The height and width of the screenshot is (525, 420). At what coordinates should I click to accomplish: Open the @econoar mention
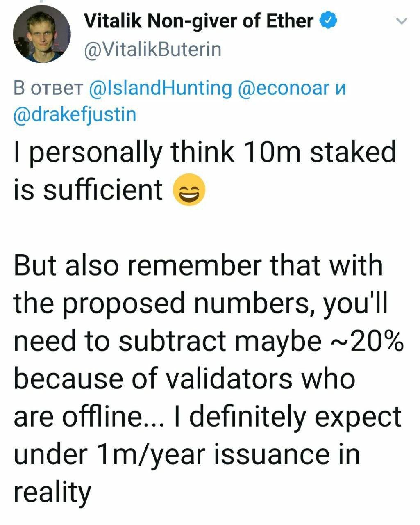284,88
